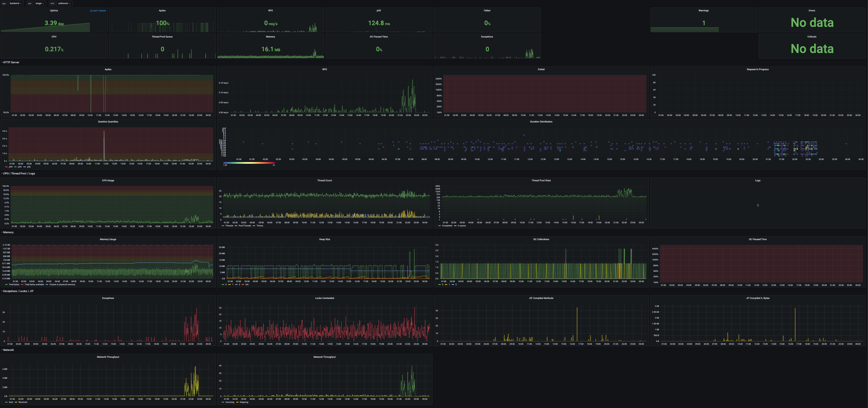Click the clock icon in Uptime panel
Viewport: 868px width, 408px height.
[x=91, y=11]
